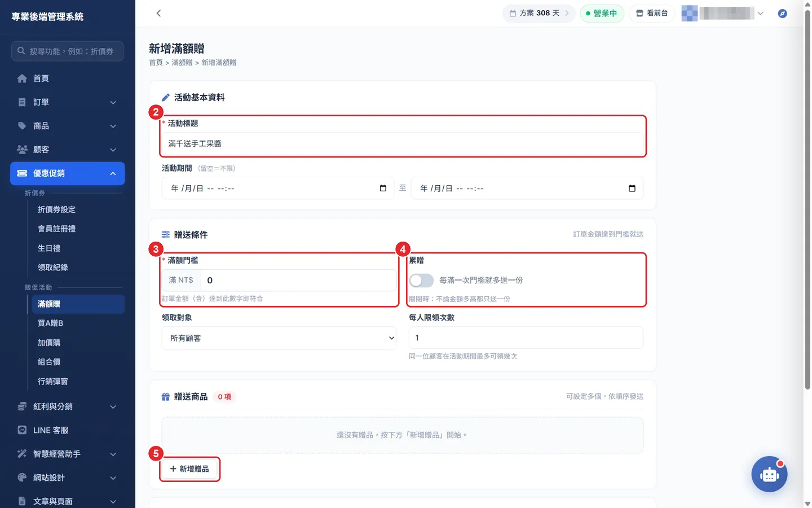Click the 新增贈品 button
This screenshot has height=508, width=812.
click(189, 469)
